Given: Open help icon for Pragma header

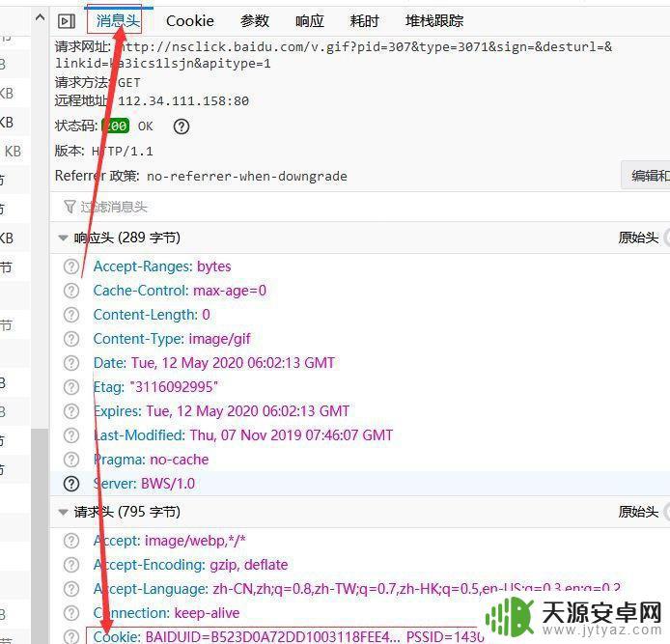Looking at the screenshot, I should 71,460.
